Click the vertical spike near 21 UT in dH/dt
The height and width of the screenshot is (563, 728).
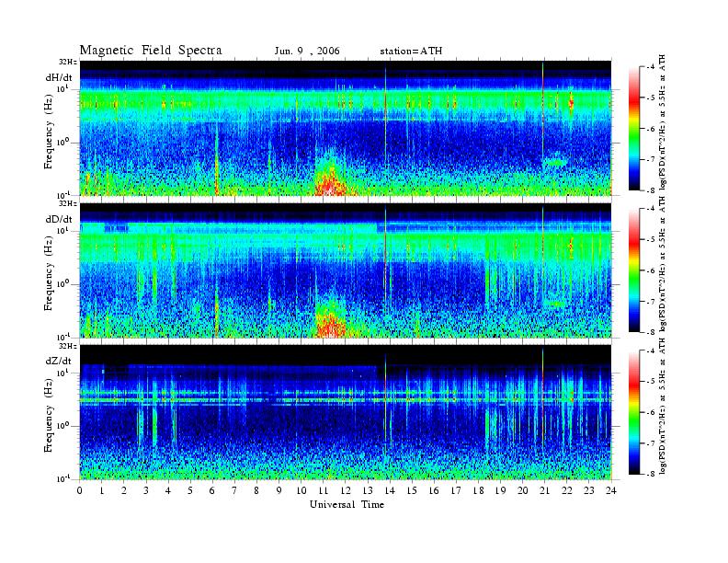[542, 128]
